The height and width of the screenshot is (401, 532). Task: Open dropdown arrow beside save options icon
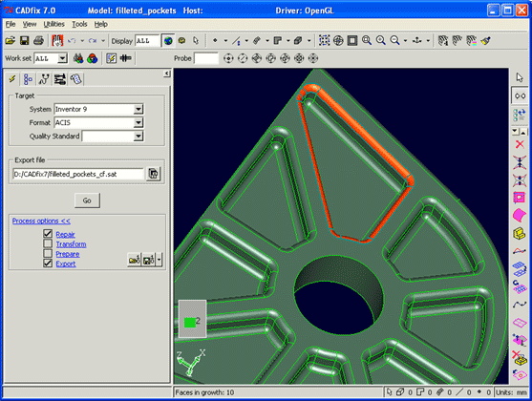159,260
